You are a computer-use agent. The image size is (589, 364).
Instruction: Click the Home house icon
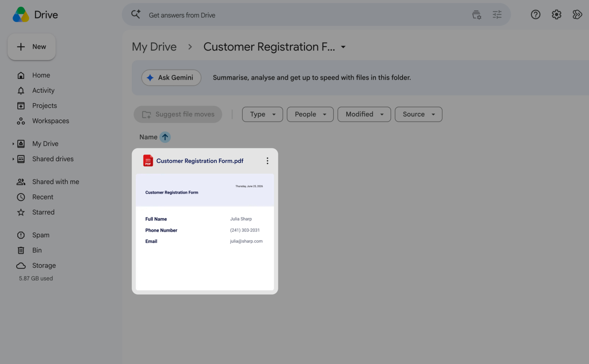21,75
